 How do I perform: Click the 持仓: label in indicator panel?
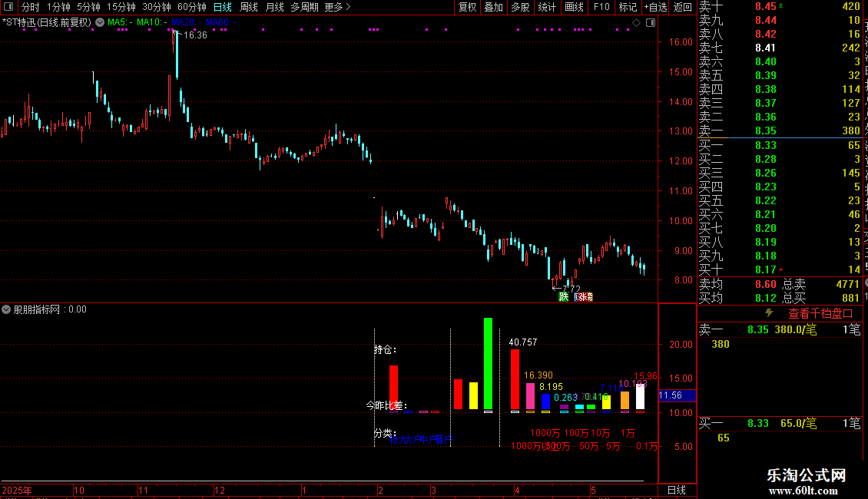coord(385,349)
